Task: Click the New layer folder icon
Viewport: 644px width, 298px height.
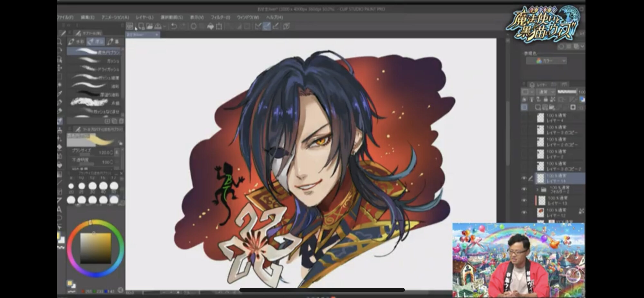Action: point(552,107)
